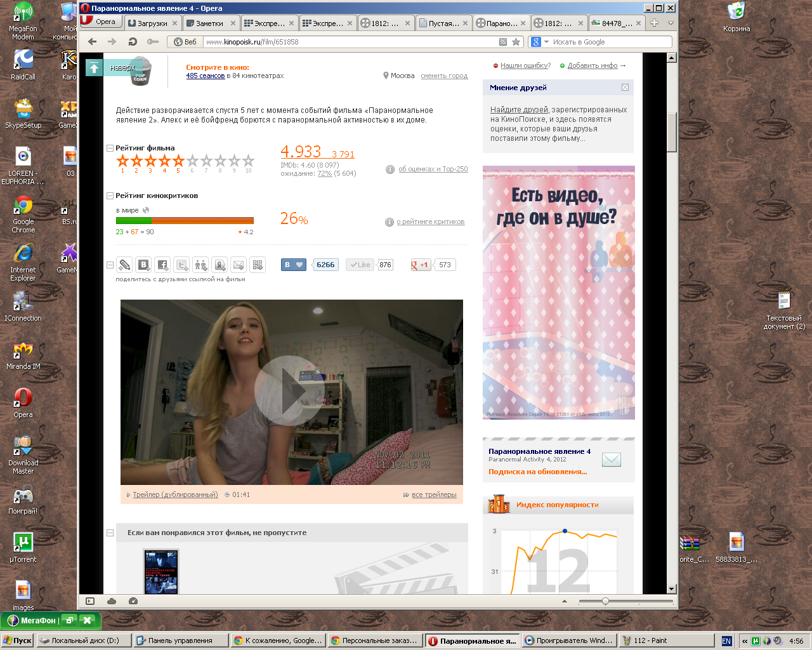Screen dimensions: 812x650
Task: Collapse the 'Если вам понравился этот фильм' section
Action: pyautogui.click(x=110, y=533)
